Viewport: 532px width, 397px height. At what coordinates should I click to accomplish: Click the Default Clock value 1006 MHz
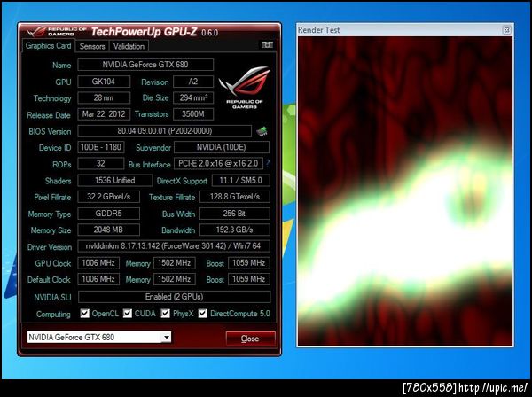[98, 279]
